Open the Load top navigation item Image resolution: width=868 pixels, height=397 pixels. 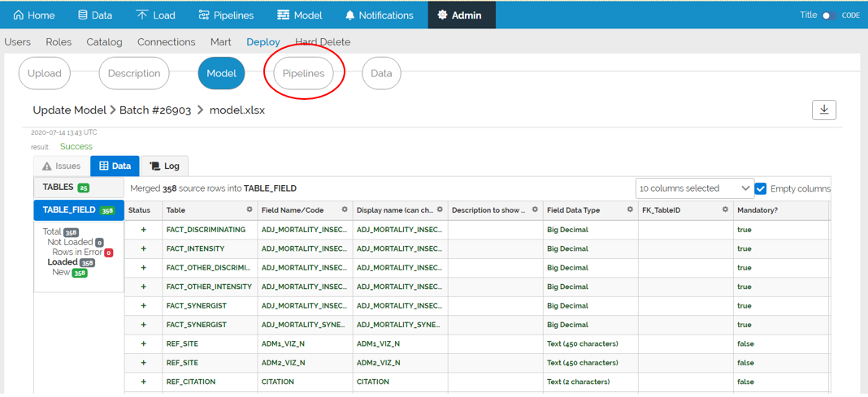(x=156, y=15)
